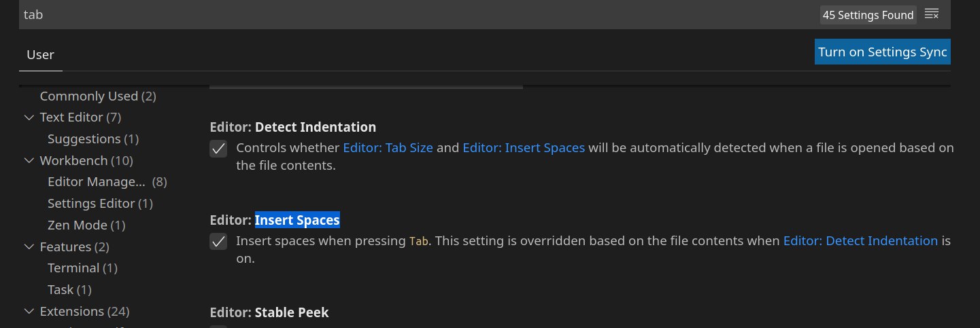The image size is (980, 328).
Task: Switch to the User settings tab
Action: (x=41, y=55)
